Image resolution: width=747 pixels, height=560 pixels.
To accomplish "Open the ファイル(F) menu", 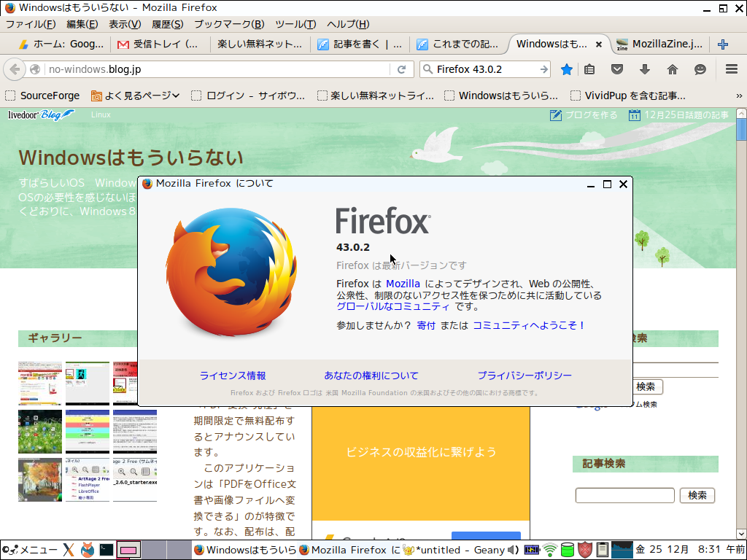I will point(31,24).
